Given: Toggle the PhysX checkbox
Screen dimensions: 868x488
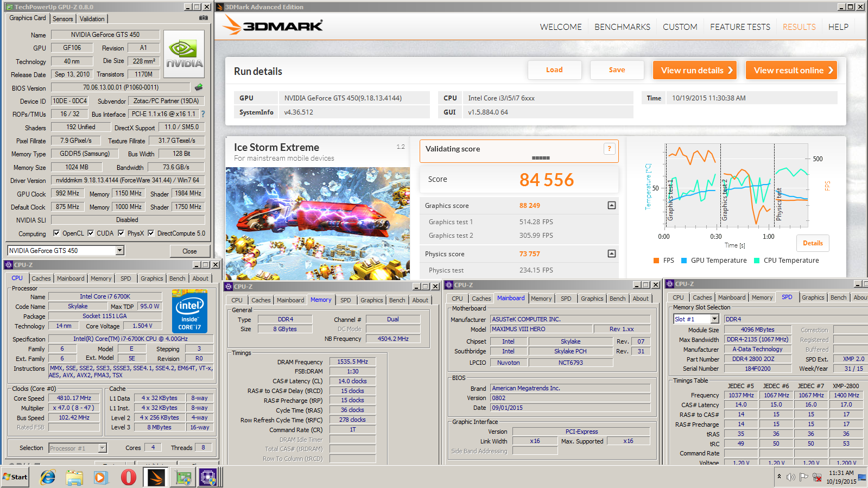Looking at the screenshot, I should coord(121,233).
